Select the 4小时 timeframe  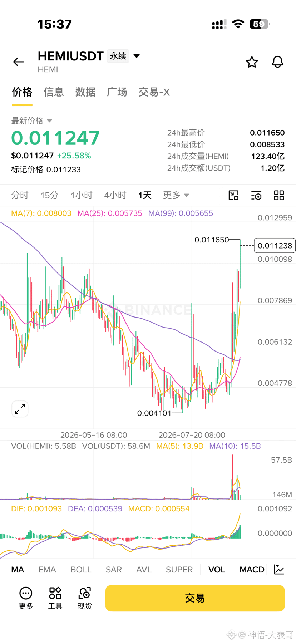pyautogui.click(x=115, y=195)
